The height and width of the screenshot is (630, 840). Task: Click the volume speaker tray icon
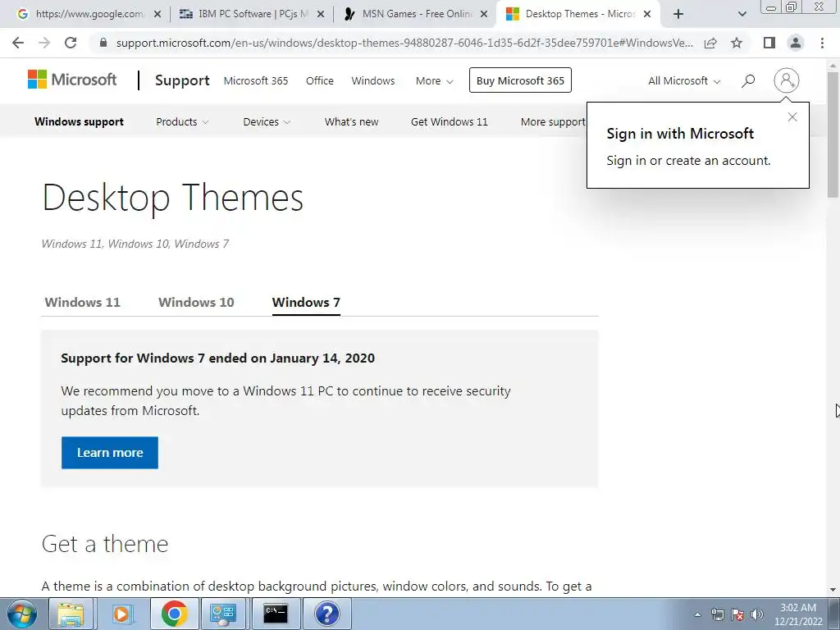coord(756,614)
